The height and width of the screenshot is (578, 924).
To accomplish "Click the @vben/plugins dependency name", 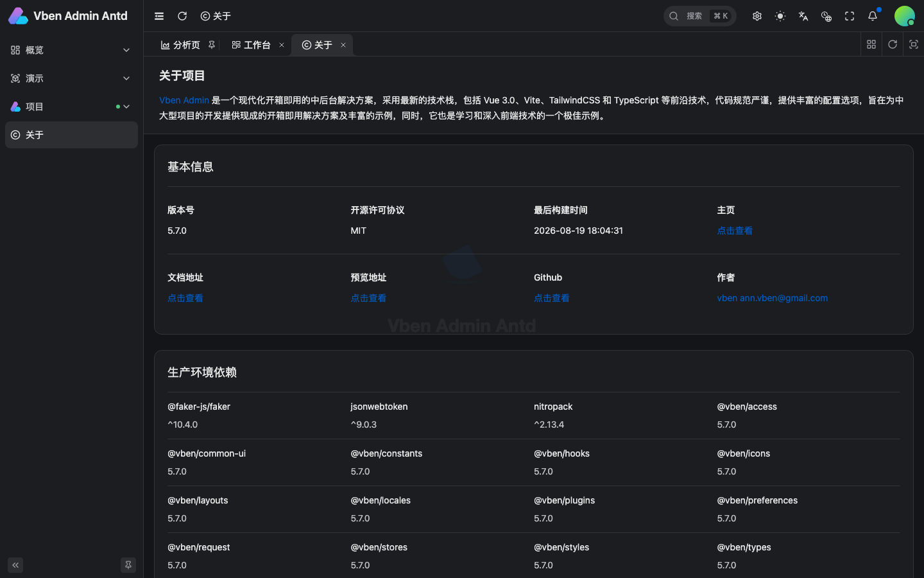I will coord(565,500).
